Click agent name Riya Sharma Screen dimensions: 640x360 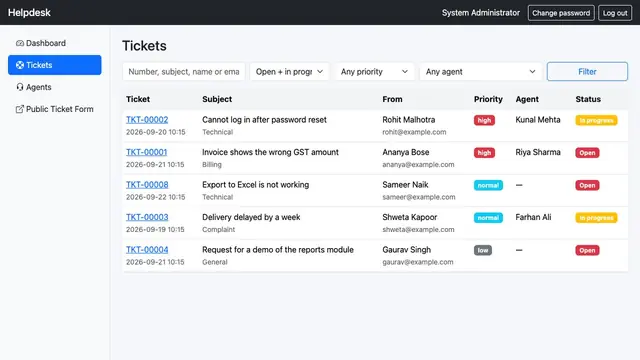tap(538, 152)
